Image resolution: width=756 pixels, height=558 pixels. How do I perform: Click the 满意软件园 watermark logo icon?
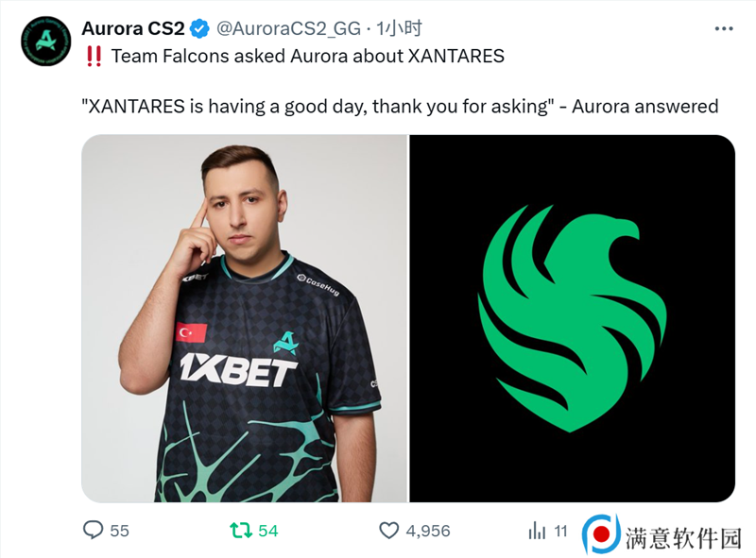tap(601, 533)
